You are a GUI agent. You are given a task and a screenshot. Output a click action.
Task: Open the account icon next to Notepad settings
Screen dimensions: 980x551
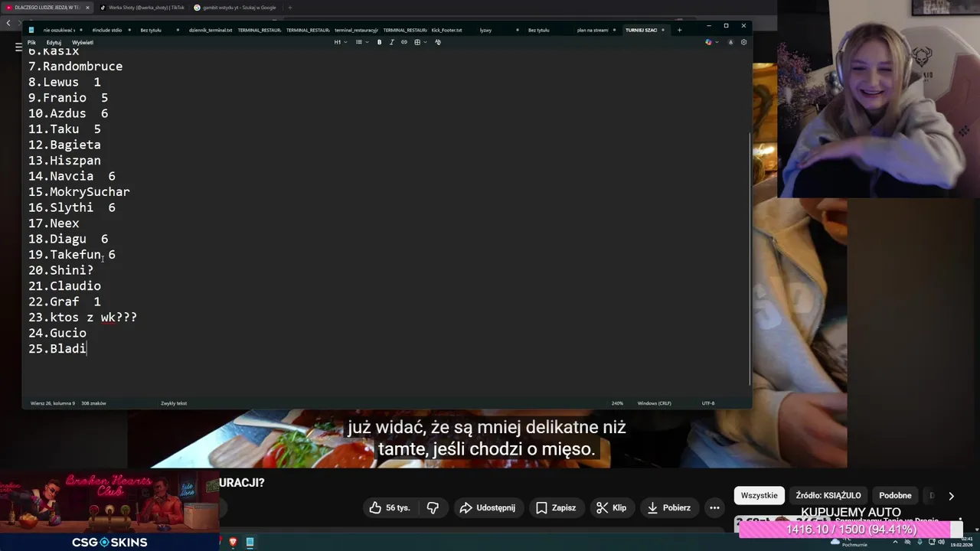730,42
